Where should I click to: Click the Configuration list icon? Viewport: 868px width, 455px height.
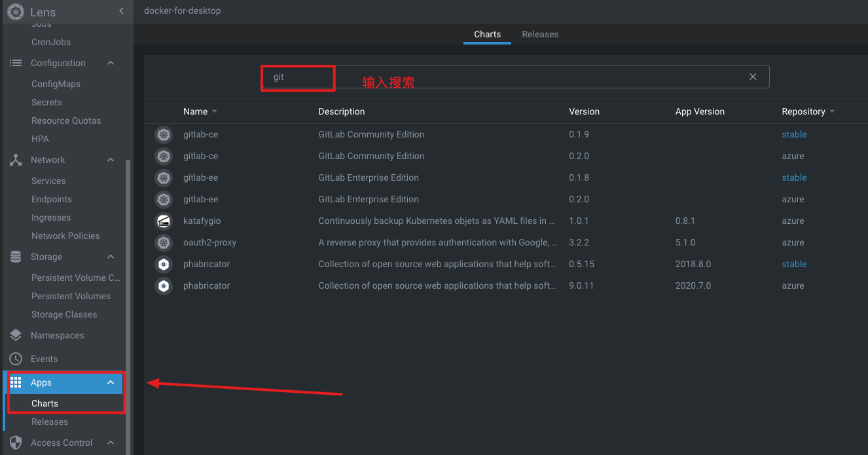tap(16, 63)
